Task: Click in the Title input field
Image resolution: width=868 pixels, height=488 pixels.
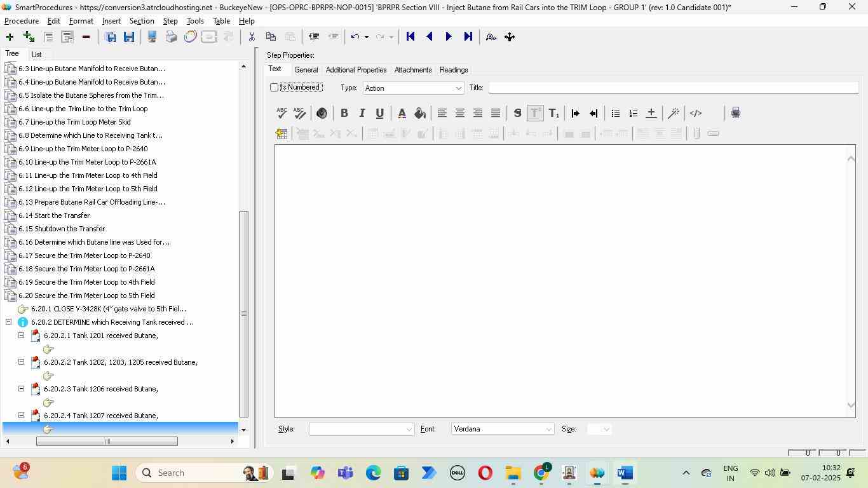Action: point(674,88)
